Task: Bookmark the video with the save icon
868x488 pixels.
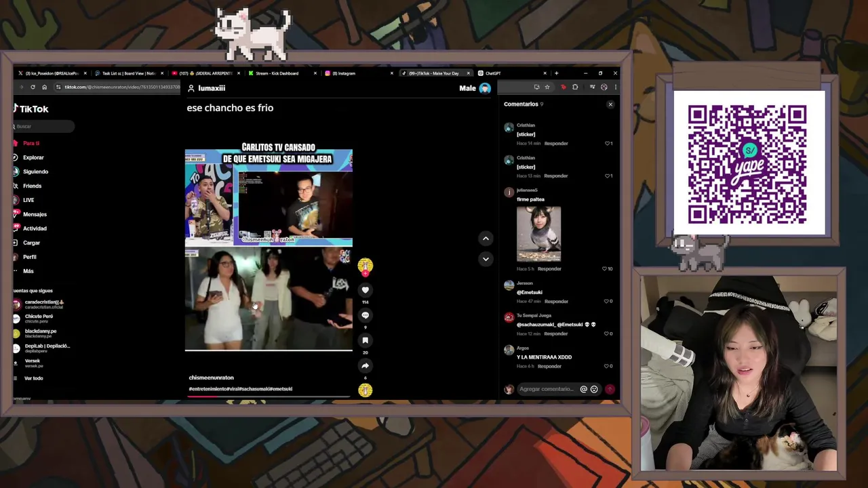Action: (x=365, y=340)
